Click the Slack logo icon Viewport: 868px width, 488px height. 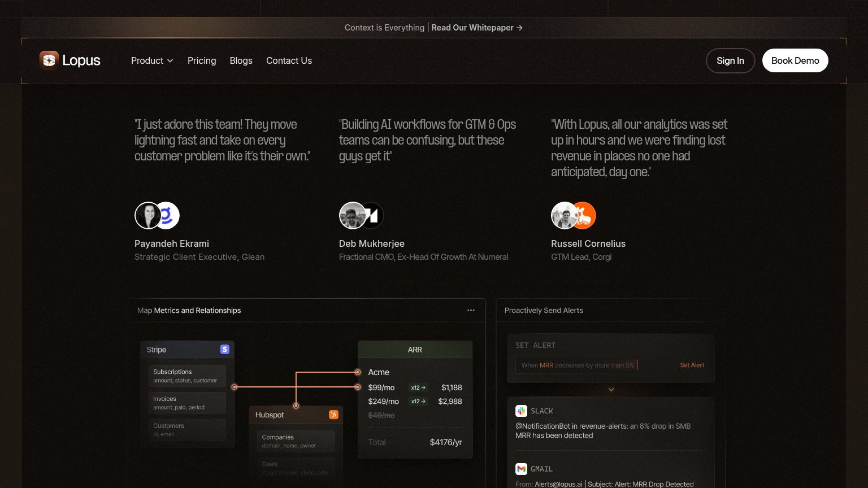521,411
